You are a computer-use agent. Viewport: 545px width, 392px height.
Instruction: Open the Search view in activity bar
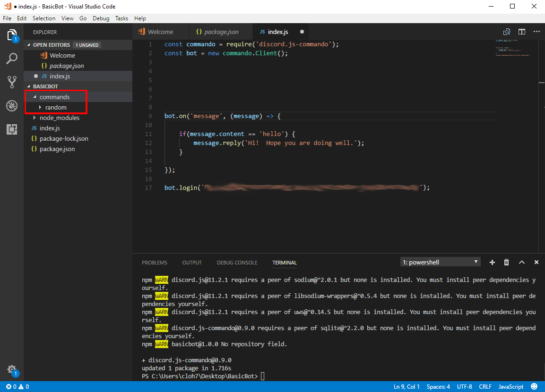tap(12, 59)
